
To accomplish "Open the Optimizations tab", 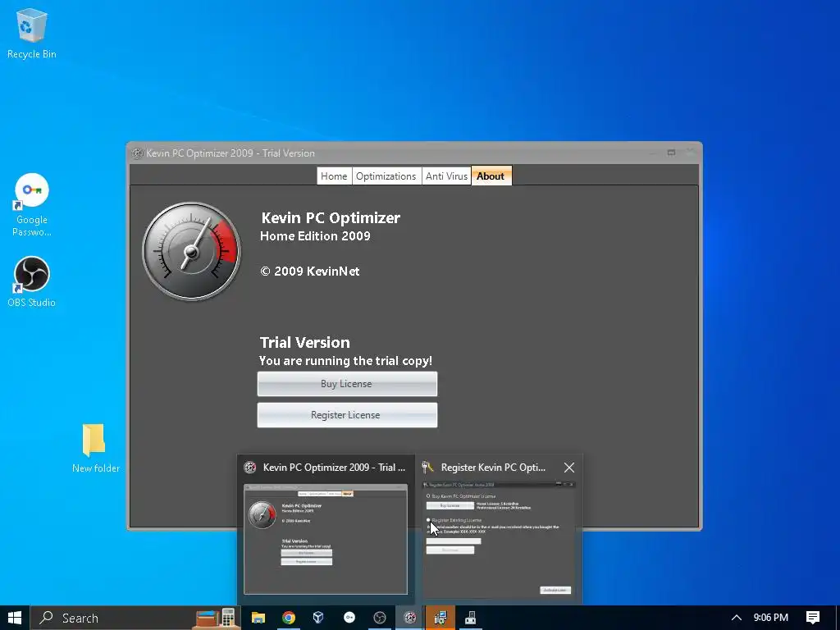I will (x=386, y=176).
